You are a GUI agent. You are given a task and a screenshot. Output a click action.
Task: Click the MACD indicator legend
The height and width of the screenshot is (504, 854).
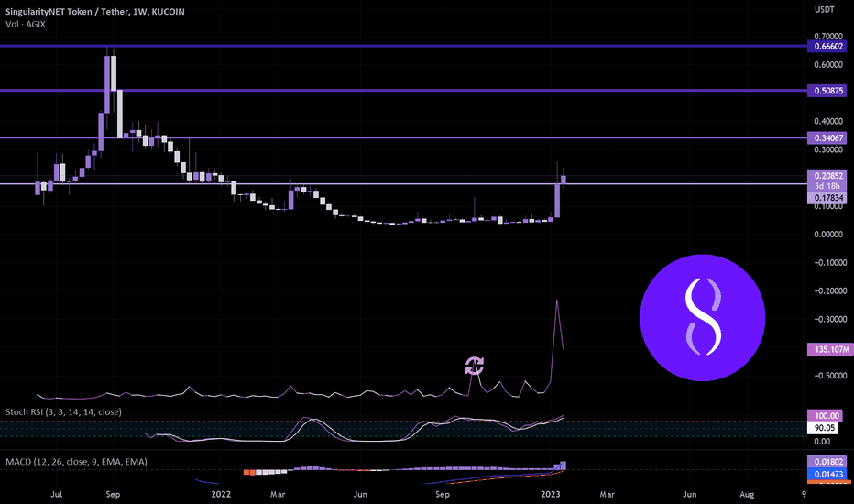(x=76, y=462)
